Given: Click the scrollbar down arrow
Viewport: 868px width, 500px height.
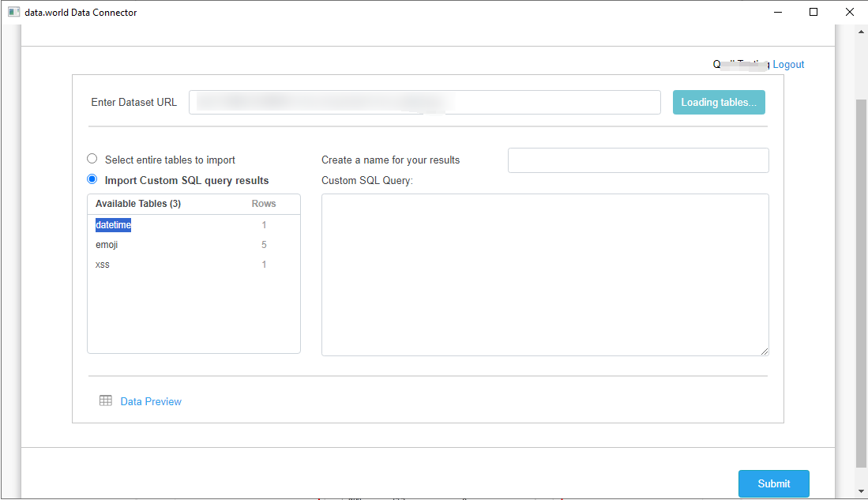Looking at the screenshot, I should pos(861,491).
